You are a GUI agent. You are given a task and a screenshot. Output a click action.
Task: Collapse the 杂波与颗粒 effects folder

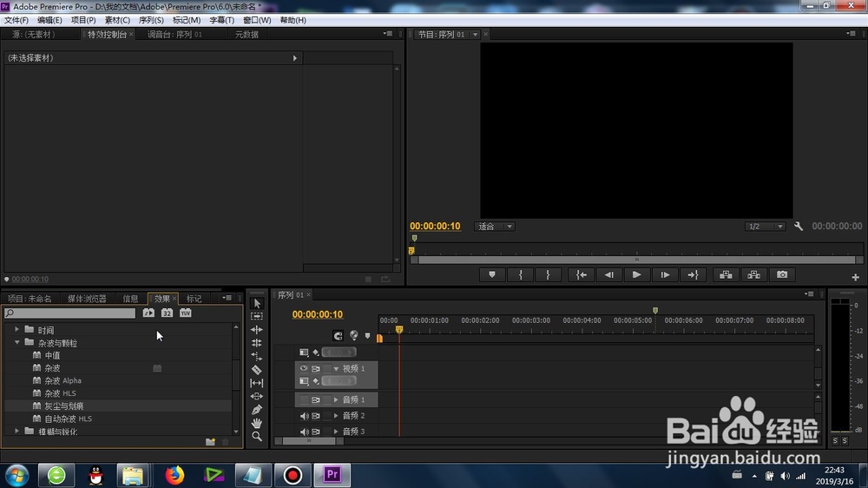(16, 343)
